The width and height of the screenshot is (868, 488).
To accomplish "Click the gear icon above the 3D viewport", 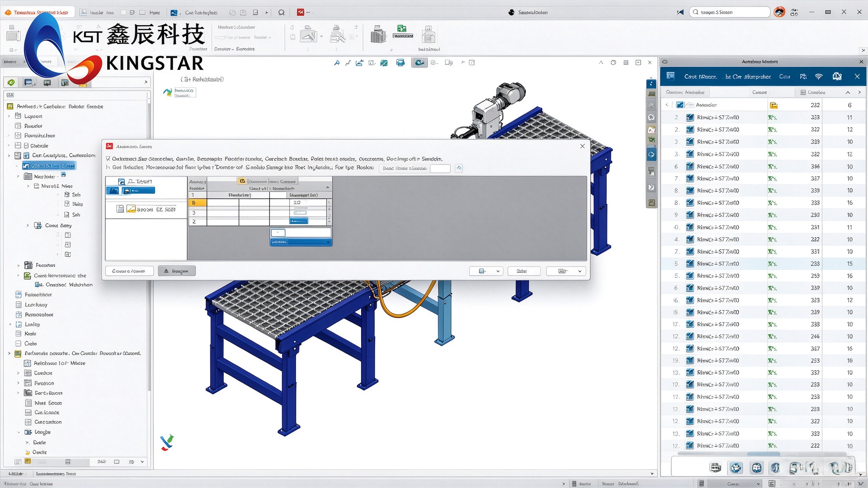I will click(x=613, y=63).
